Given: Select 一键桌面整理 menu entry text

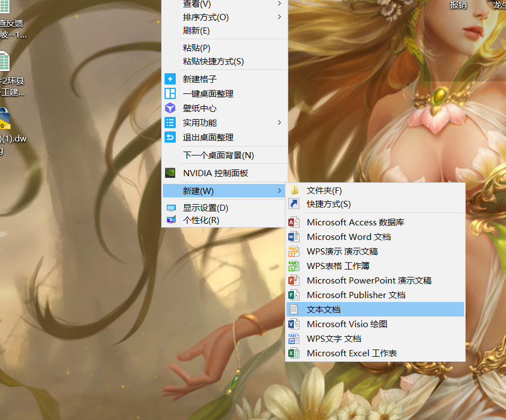Looking at the screenshot, I should click(208, 94).
